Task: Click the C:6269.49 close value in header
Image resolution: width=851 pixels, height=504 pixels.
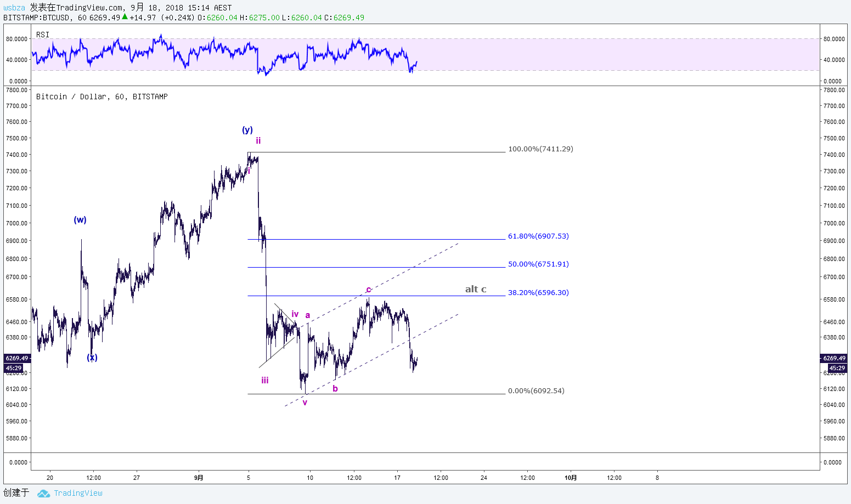Action: point(344,18)
